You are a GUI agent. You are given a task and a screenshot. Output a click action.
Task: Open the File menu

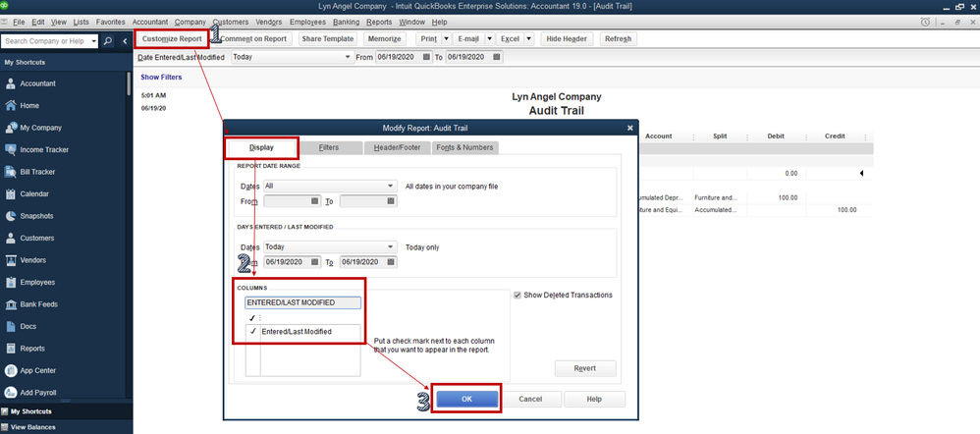(x=18, y=22)
